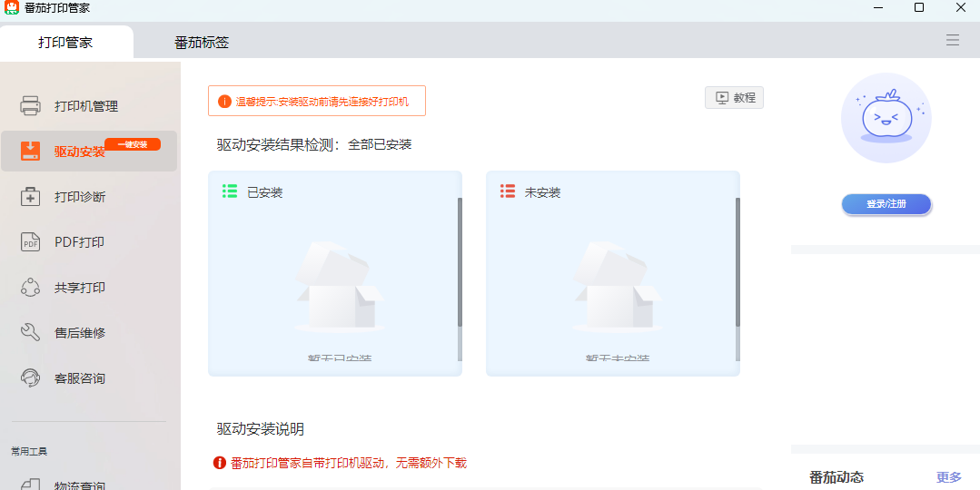Click the 一键安装 orange badge
The image size is (980, 490).
point(133,144)
